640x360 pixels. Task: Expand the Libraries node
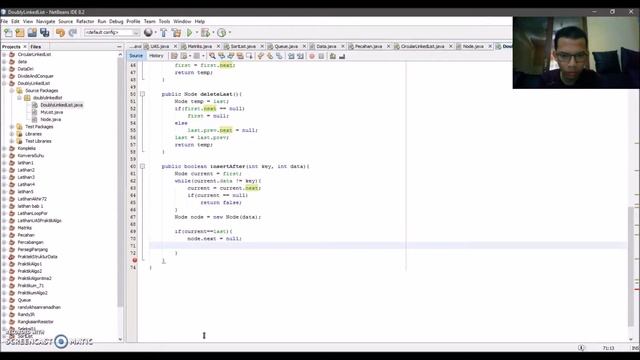pos(12,134)
